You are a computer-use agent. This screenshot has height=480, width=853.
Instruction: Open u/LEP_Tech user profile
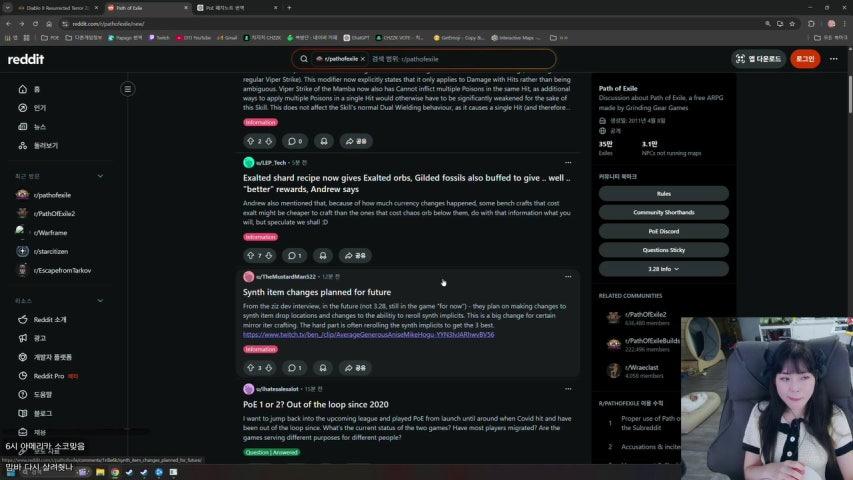click(x=270, y=163)
